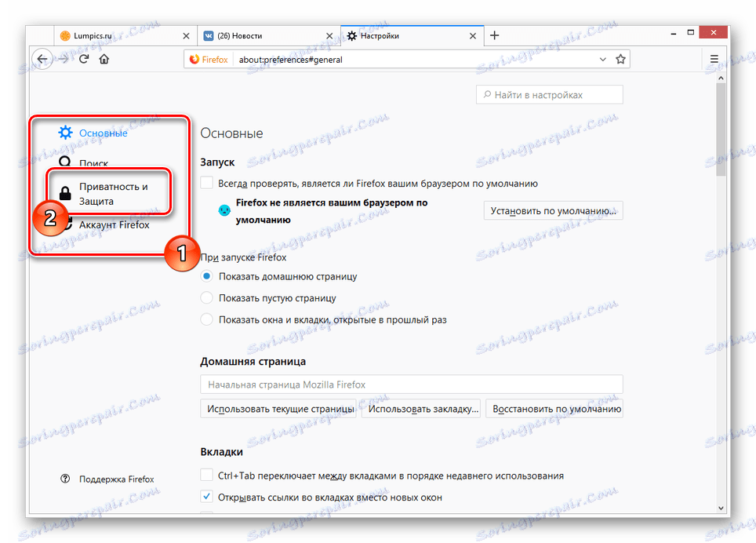Click the Поддержка Firefox question mark icon
756x543 pixels.
coord(65,479)
